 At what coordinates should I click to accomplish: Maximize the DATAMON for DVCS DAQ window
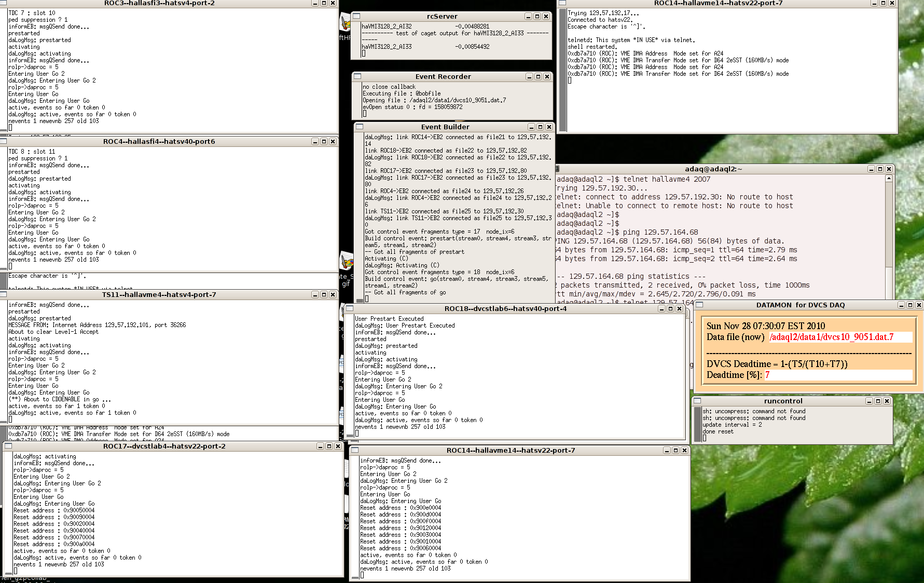(910, 305)
